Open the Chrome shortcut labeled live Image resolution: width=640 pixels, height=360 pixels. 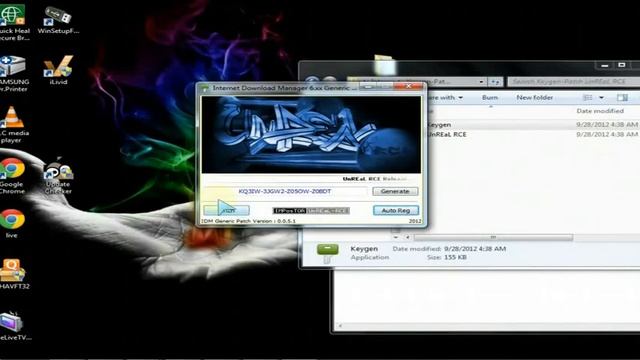[12, 223]
